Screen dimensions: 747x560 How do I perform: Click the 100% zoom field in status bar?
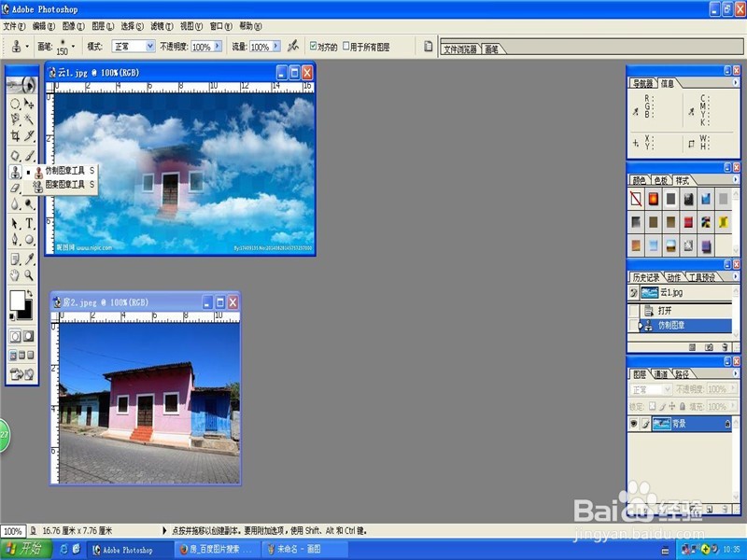click(x=12, y=530)
